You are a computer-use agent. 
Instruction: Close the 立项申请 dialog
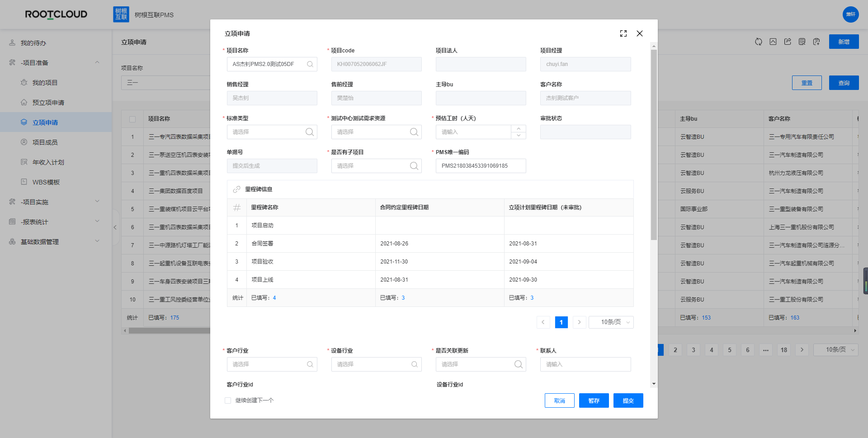pos(640,33)
